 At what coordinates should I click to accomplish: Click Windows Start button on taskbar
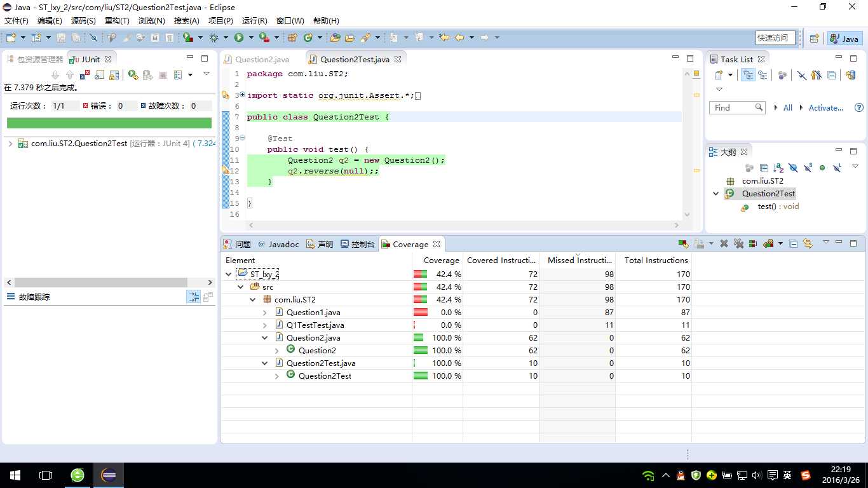pyautogui.click(x=15, y=475)
